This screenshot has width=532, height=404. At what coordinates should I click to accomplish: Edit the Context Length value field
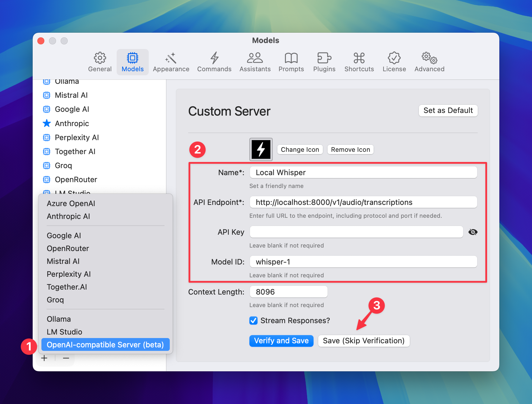coord(288,292)
